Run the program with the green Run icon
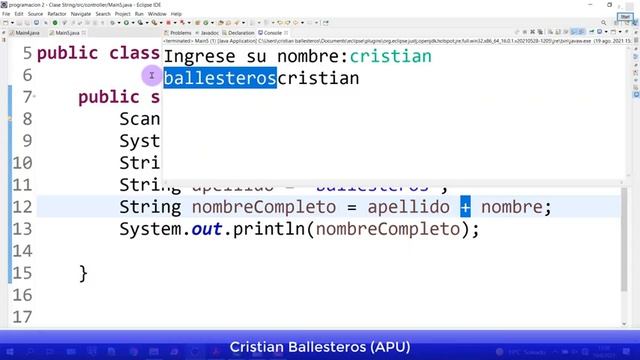Image resolution: width=640 pixels, height=360 pixels. click(x=126, y=23)
